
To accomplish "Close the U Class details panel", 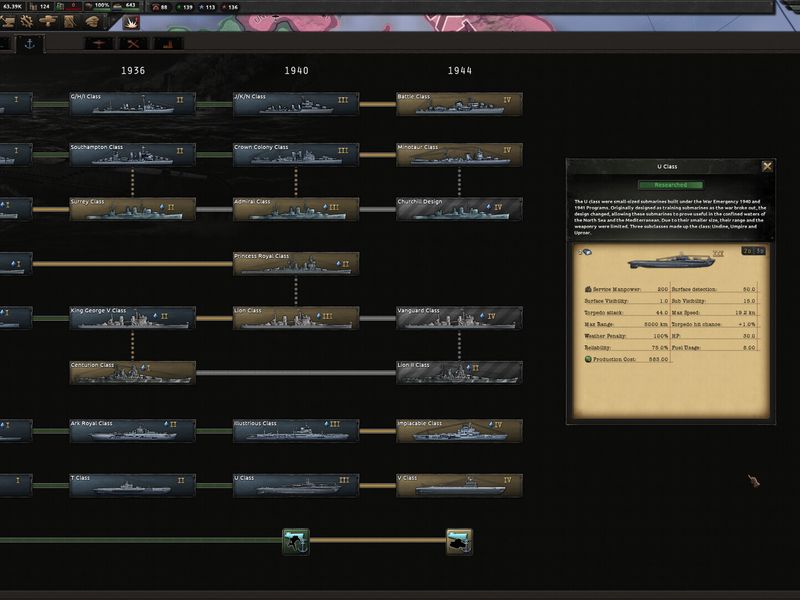I will (x=767, y=166).
